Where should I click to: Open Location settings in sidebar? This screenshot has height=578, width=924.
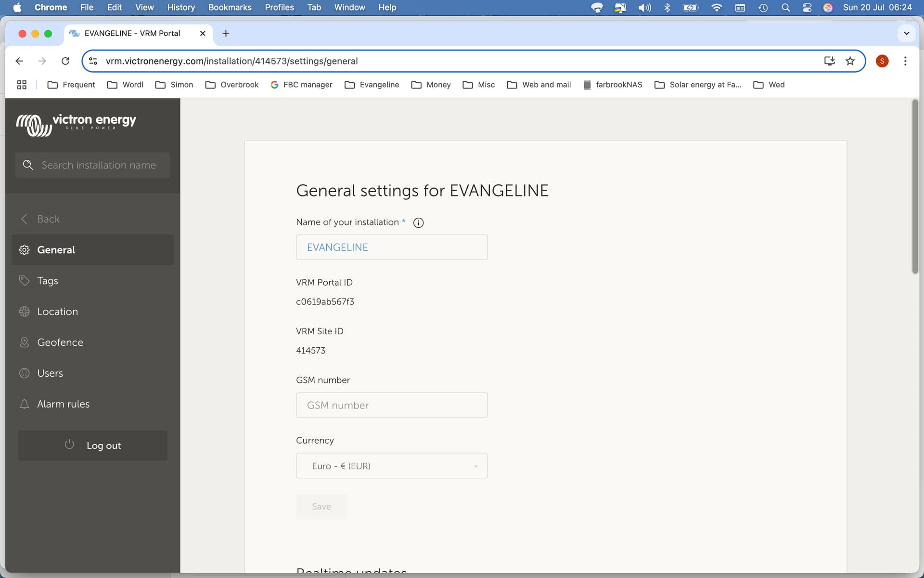[57, 312]
